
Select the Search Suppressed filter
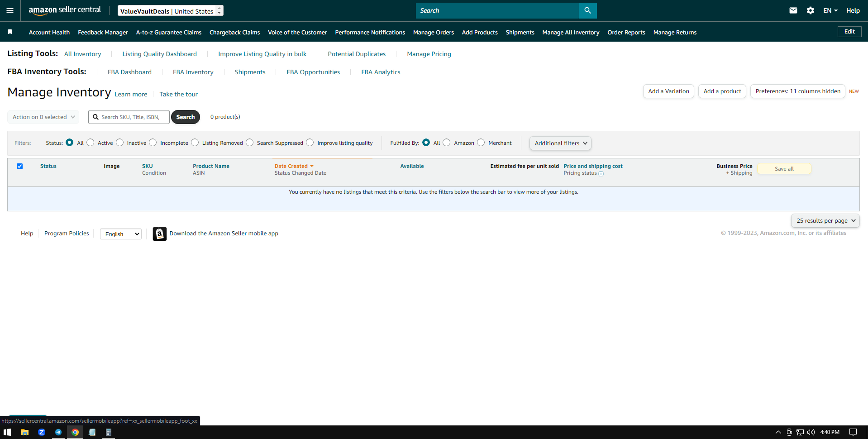(249, 143)
